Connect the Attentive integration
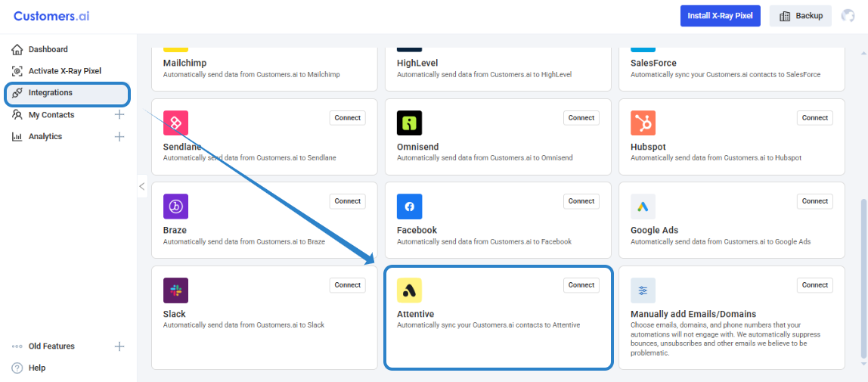Image resolution: width=868 pixels, height=382 pixels. click(x=581, y=285)
